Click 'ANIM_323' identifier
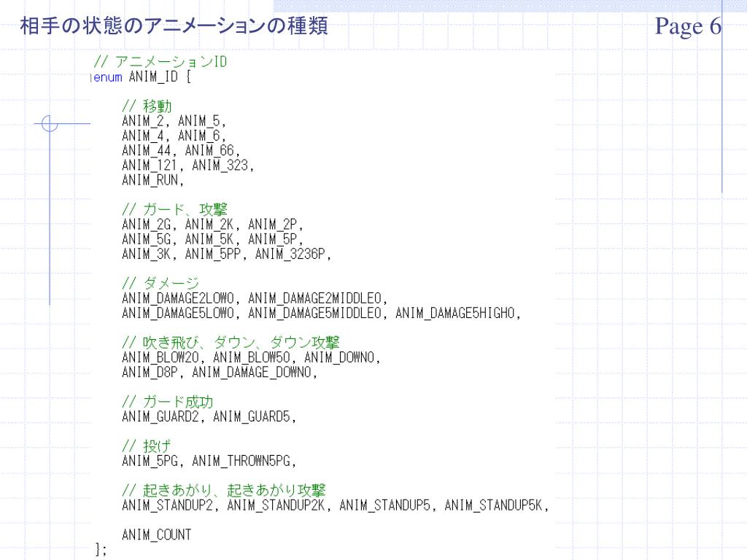747x560 pixels. click(x=220, y=166)
